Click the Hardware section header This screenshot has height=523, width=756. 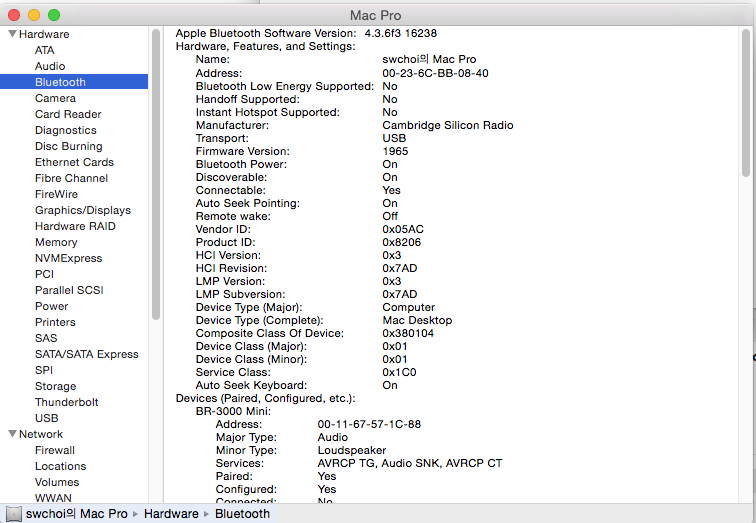[44, 34]
